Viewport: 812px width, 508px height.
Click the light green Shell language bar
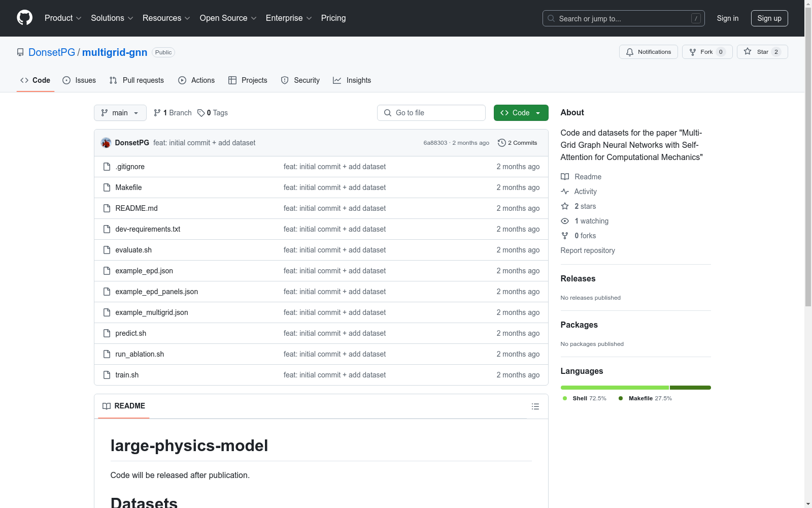click(615, 388)
